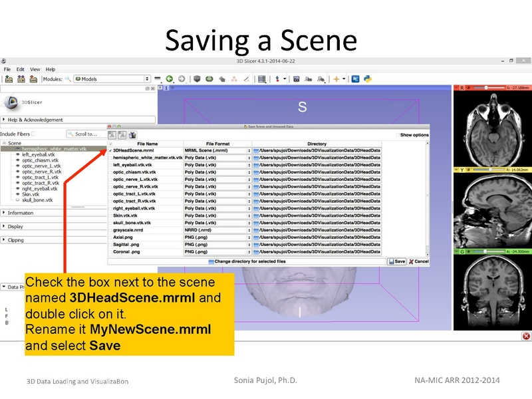Toggle visibility eye of left_eyeball.vtk
Viewport: 532px width, 399px height.
click(18, 155)
